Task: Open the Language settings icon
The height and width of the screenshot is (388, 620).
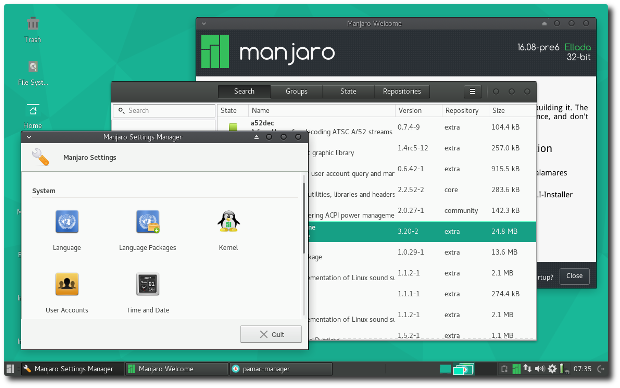Action: coord(67,221)
